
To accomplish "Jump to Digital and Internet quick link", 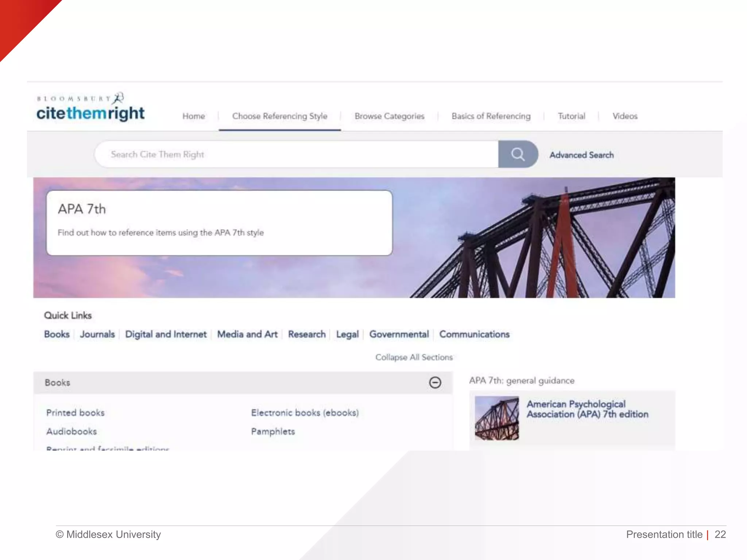I will click(166, 334).
